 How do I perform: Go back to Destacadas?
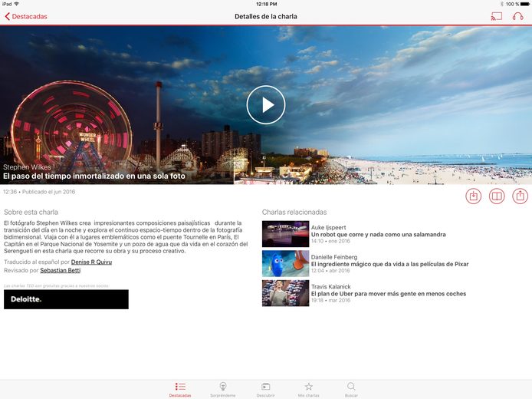(x=26, y=16)
